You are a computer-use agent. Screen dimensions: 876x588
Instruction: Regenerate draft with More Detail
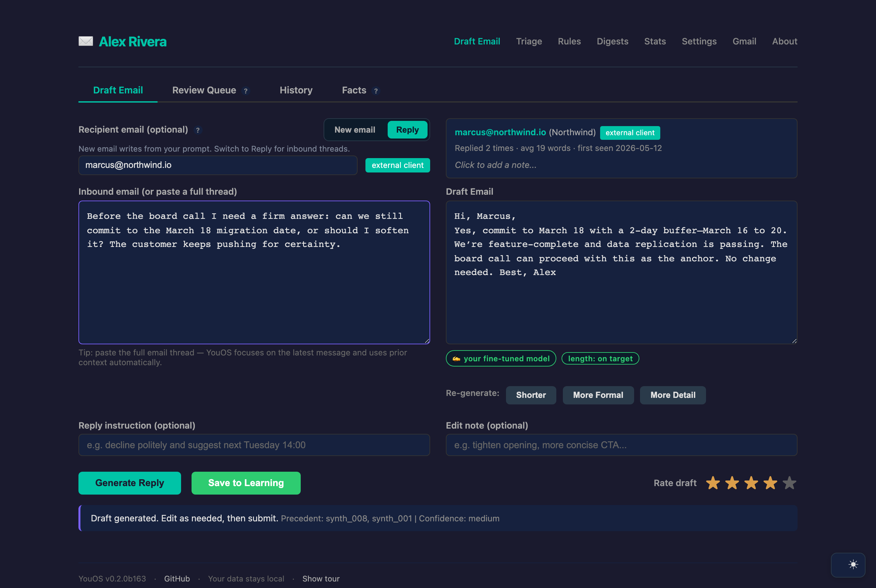(x=673, y=395)
